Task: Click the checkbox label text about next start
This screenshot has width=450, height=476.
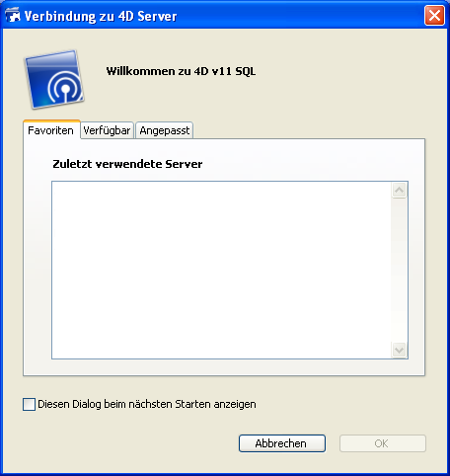Action: (x=147, y=404)
